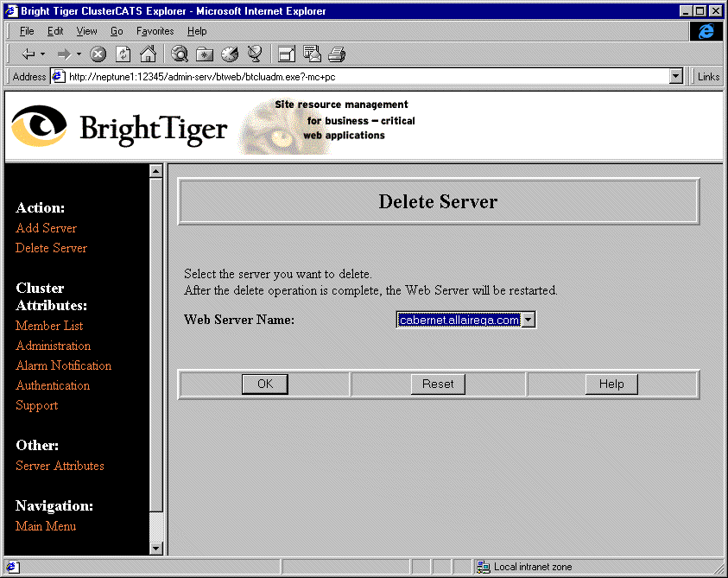
Task: Open the View menu
Action: [x=86, y=31]
